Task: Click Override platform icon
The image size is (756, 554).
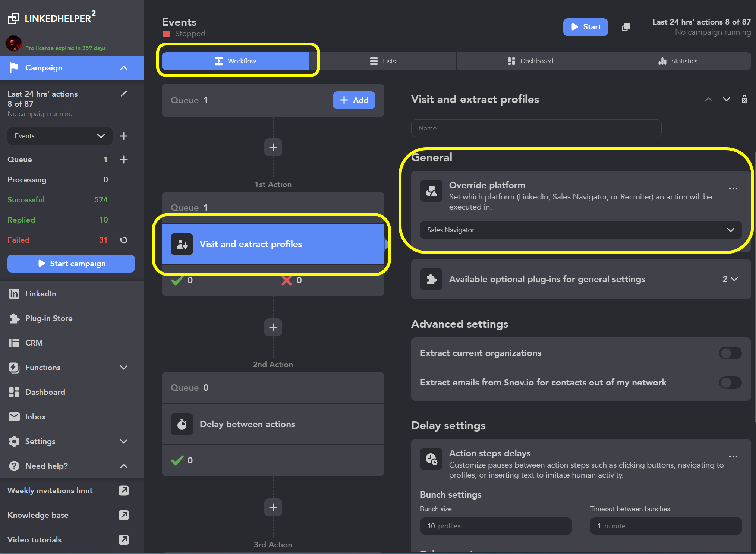Action: click(431, 191)
